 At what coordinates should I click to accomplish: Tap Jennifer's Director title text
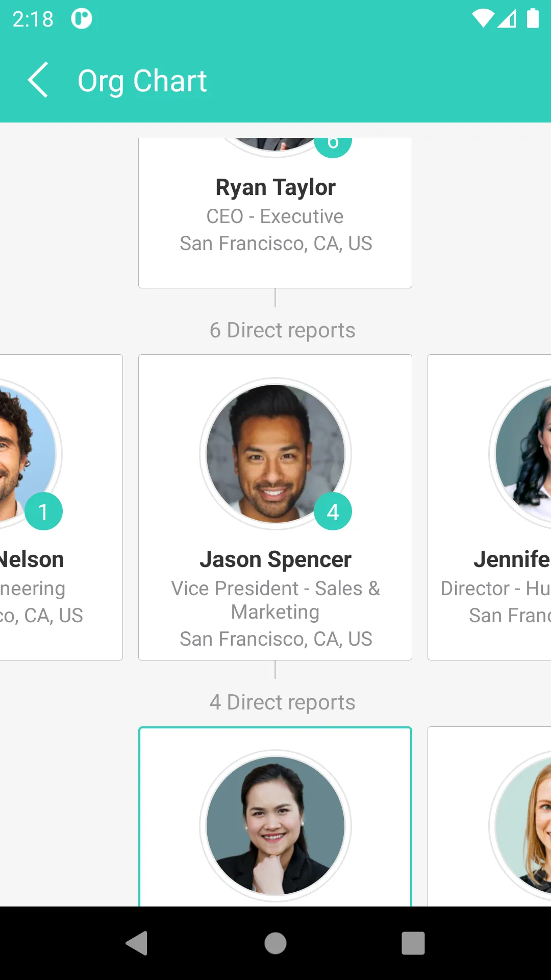pos(496,589)
